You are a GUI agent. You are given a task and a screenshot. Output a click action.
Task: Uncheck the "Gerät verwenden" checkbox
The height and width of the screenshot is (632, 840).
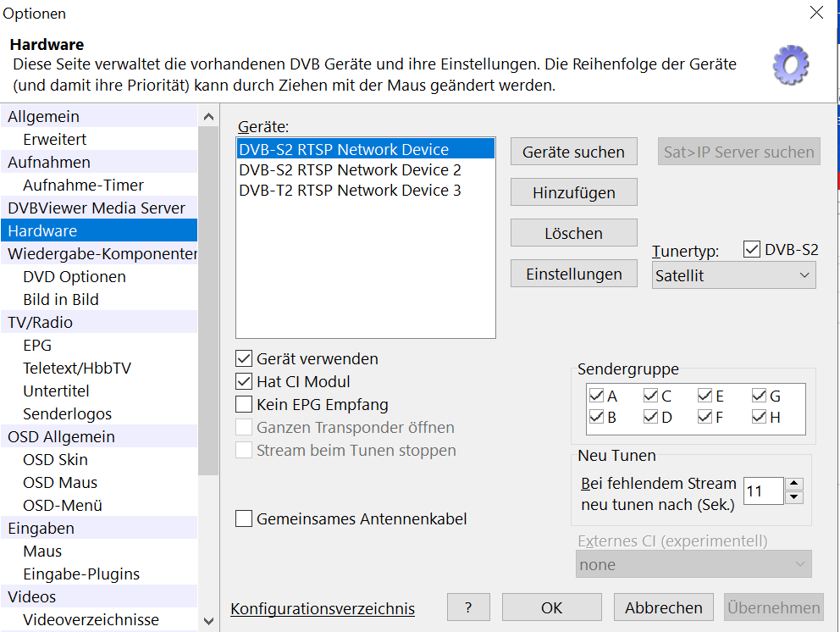(x=244, y=358)
